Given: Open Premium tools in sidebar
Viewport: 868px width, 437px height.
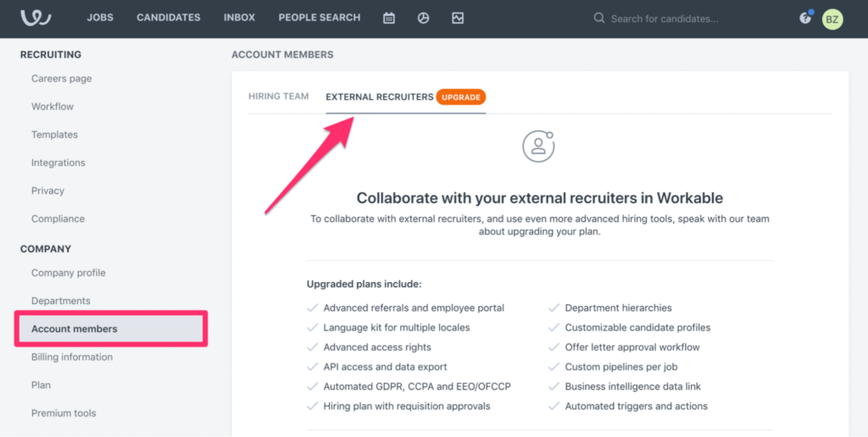Looking at the screenshot, I should [x=64, y=413].
